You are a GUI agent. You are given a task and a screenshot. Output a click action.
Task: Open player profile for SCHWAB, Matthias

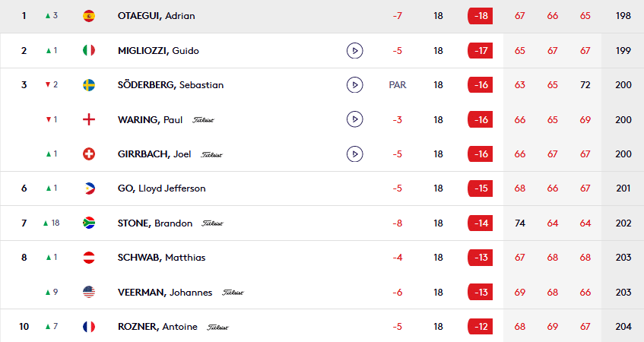coord(161,258)
